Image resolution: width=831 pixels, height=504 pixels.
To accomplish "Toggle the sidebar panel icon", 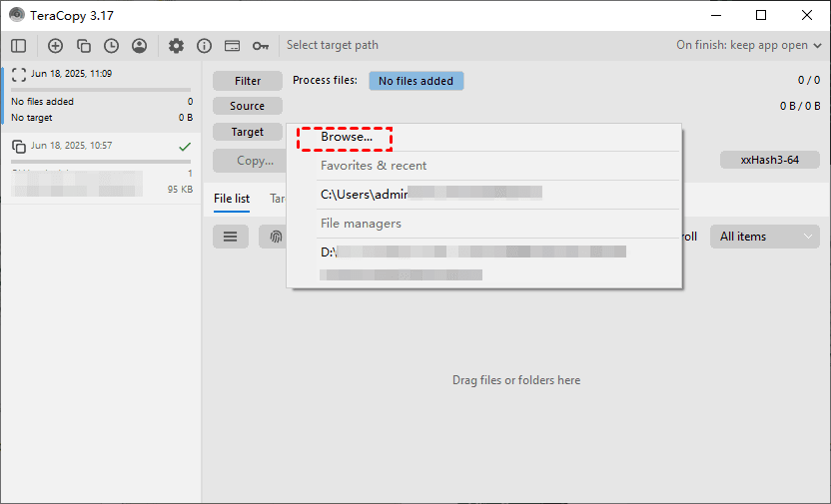I will tap(19, 46).
